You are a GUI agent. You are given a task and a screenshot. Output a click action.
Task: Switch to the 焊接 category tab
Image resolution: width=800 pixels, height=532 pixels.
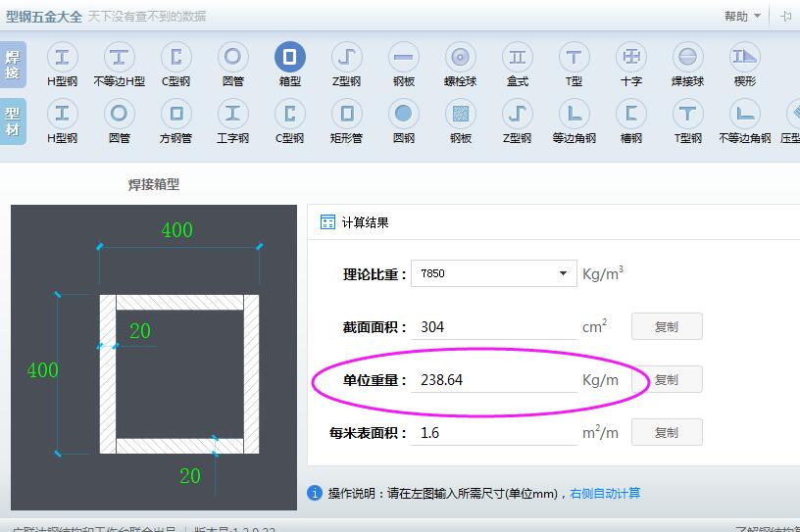pyautogui.click(x=12, y=65)
